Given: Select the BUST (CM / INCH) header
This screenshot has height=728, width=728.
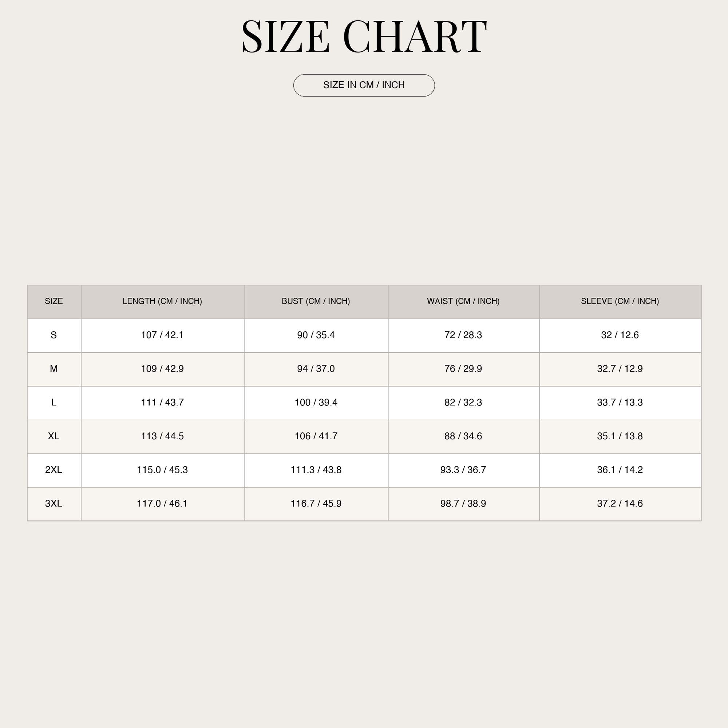Looking at the screenshot, I should click(316, 301).
